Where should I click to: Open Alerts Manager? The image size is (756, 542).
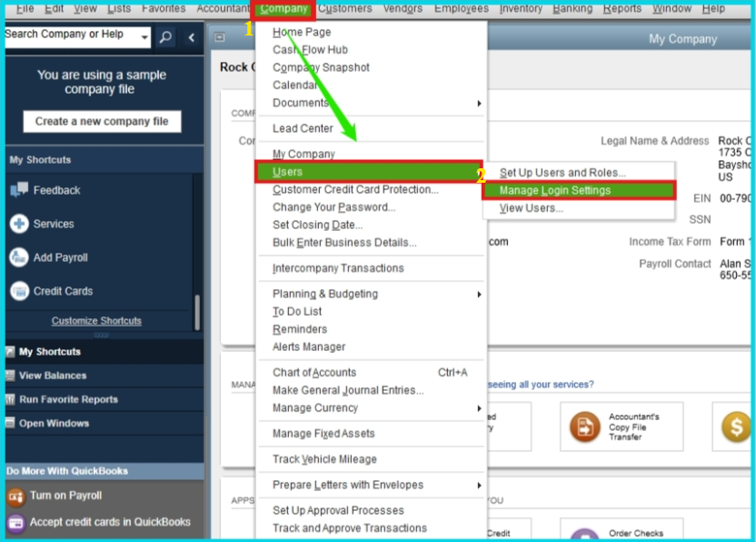pyautogui.click(x=309, y=346)
